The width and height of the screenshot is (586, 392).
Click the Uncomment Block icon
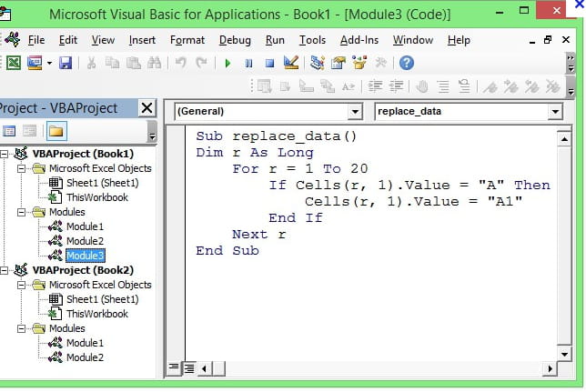pos(464,86)
